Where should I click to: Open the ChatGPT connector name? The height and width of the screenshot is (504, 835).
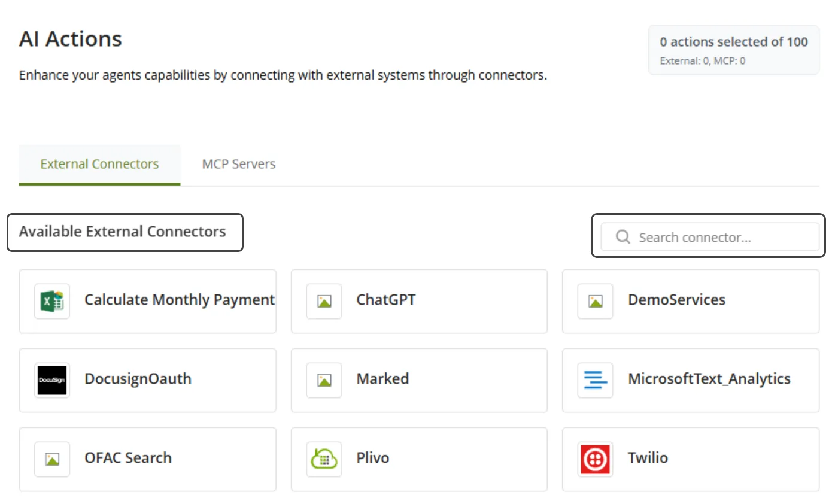[x=386, y=300]
